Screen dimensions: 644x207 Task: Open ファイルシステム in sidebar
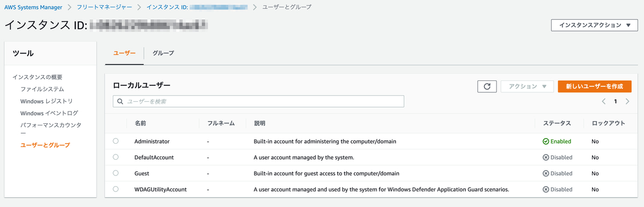point(42,89)
